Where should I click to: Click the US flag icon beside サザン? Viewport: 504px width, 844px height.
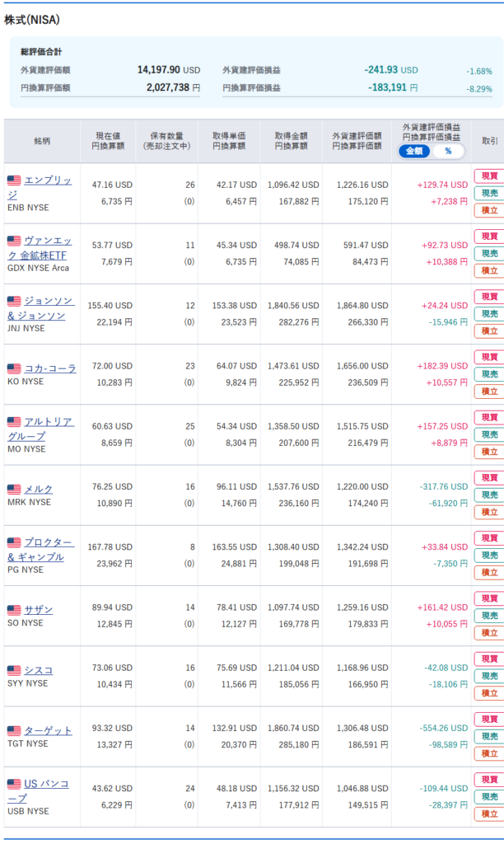(x=14, y=610)
